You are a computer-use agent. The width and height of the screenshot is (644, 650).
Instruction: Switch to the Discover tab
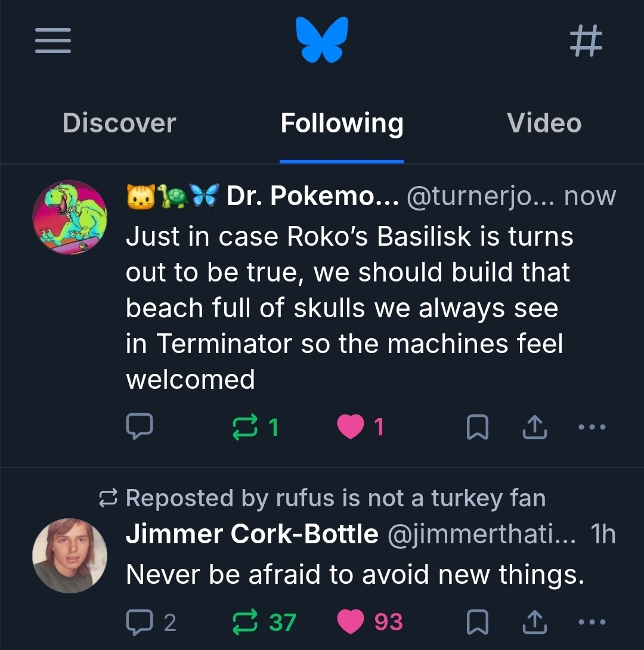click(119, 123)
